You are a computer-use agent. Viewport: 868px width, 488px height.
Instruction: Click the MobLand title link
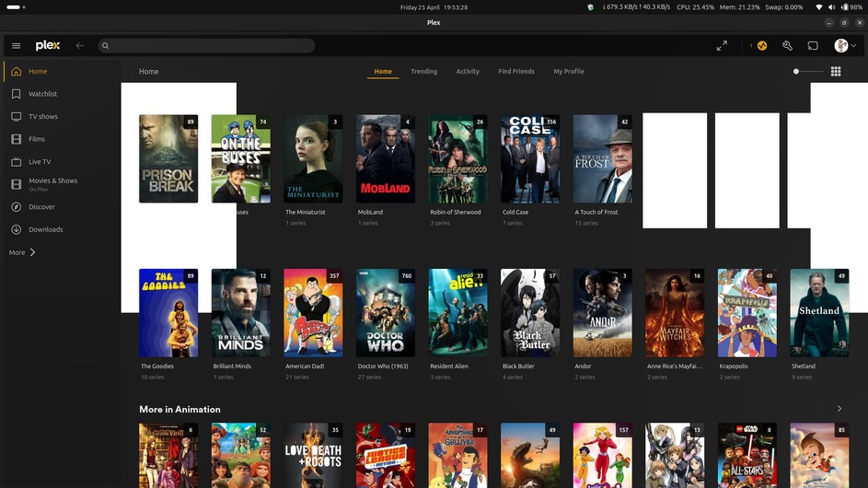[370, 212]
